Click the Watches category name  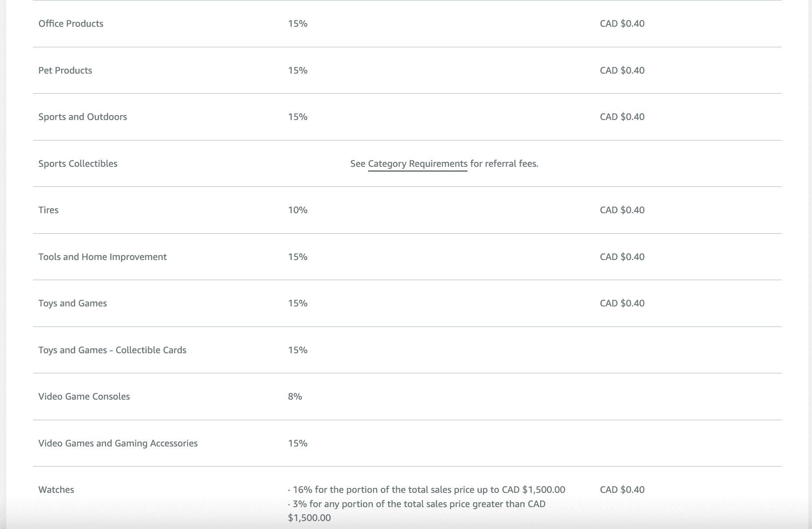click(x=56, y=490)
